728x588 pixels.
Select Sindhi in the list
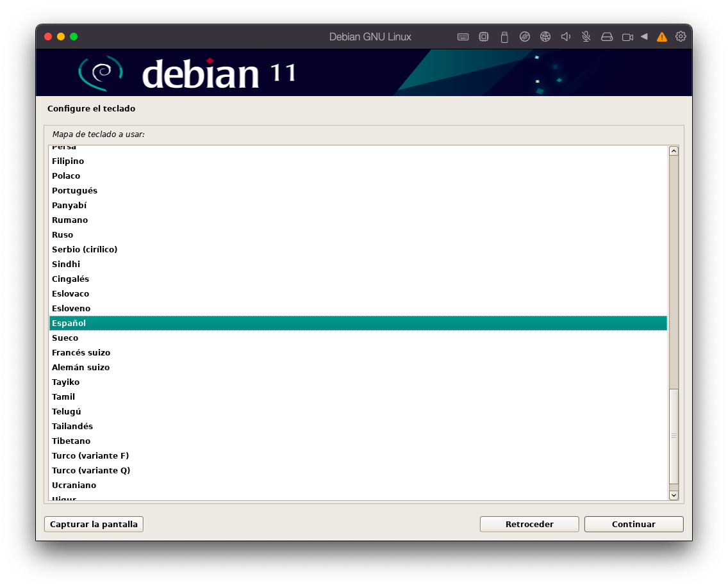(x=358, y=264)
